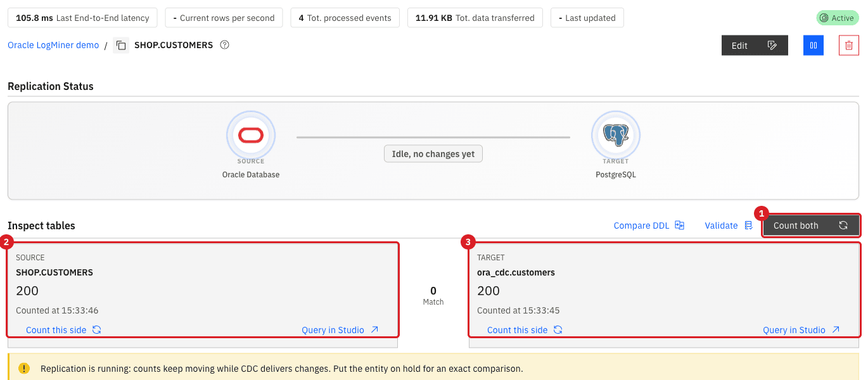This screenshot has width=868, height=380.
Task: Open the help icon after SHOP.CUSTOMERS title
Action: 224,45
